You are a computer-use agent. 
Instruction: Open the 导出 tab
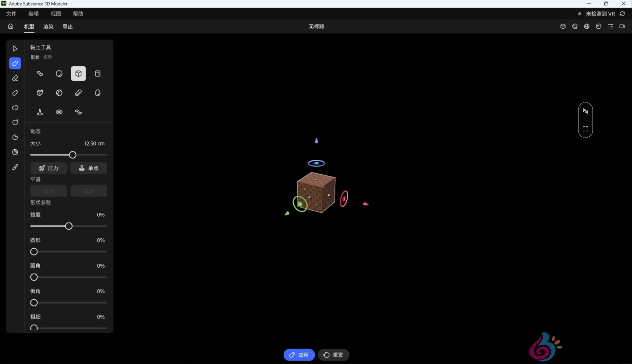(68, 27)
